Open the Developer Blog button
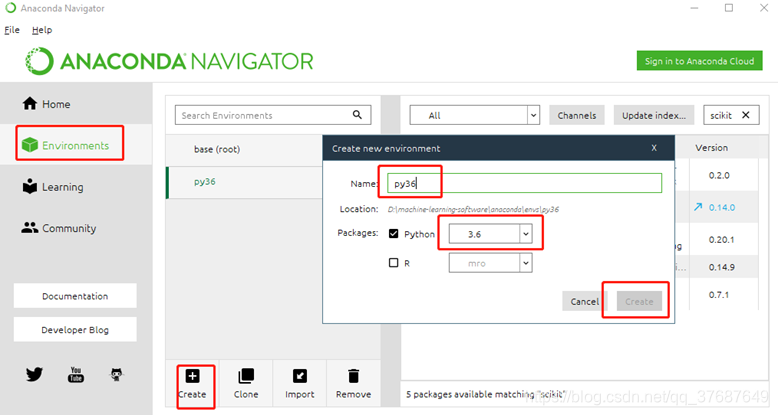The width and height of the screenshot is (778, 415). coord(75,330)
